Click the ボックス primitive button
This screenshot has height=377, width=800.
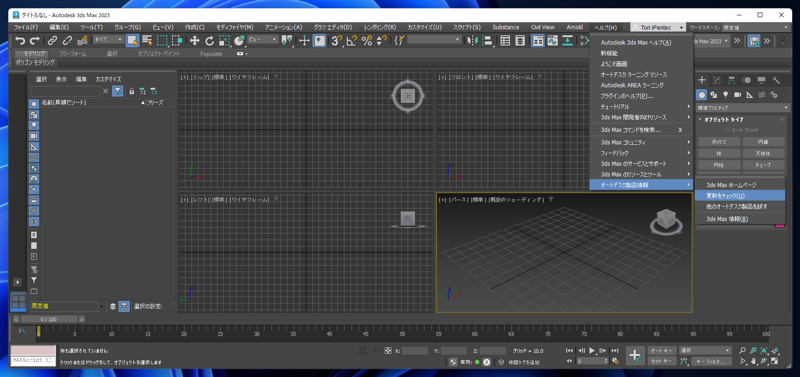point(719,142)
